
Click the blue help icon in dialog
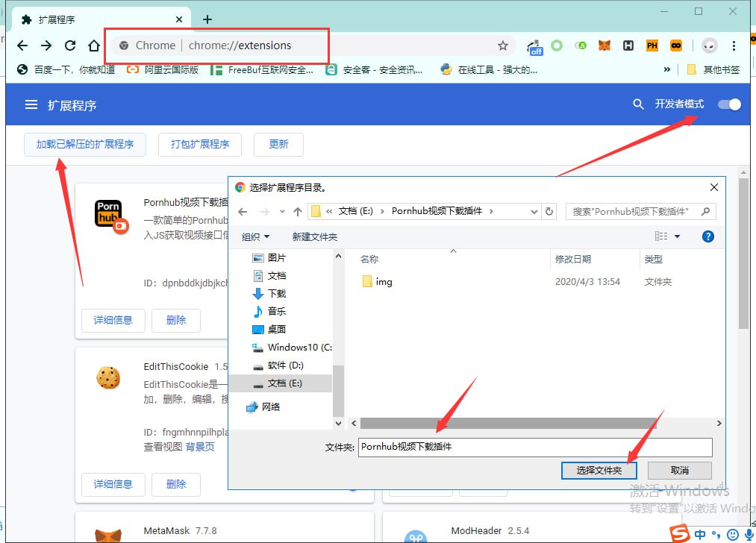pos(708,236)
